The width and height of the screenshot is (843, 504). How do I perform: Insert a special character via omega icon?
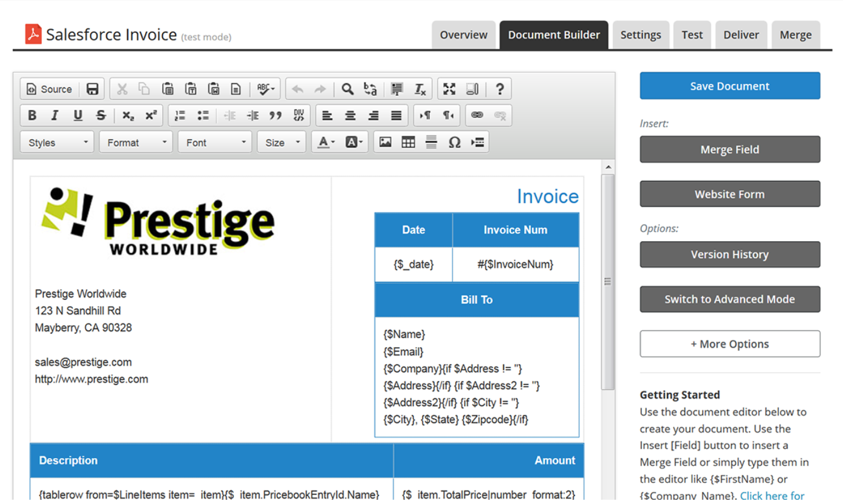click(454, 142)
